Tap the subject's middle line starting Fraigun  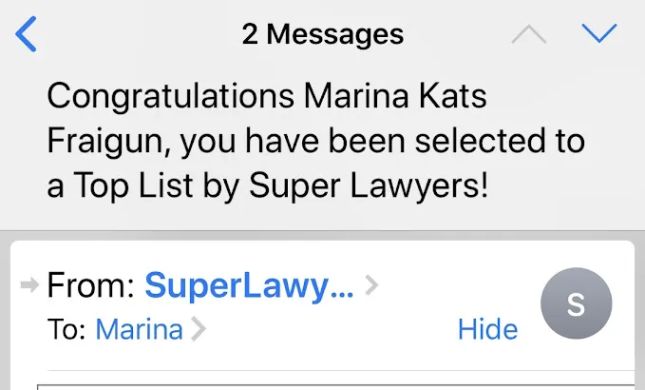pyautogui.click(x=316, y=141)
